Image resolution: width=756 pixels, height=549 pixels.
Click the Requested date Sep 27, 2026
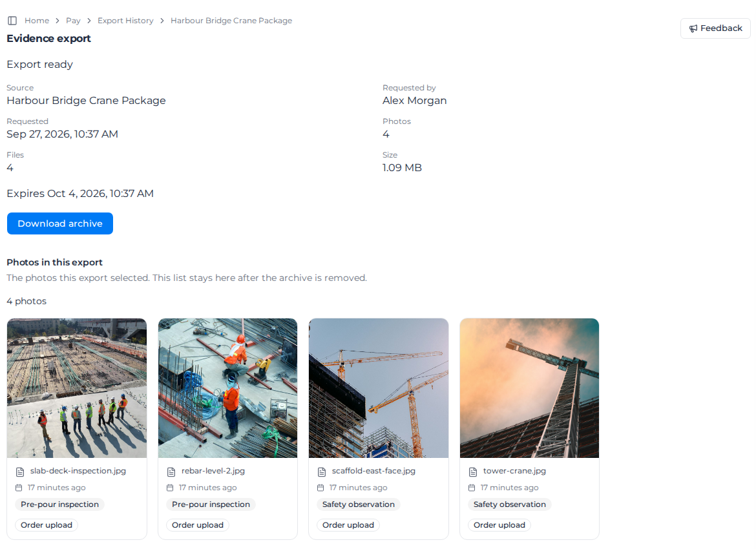point(62,134)
